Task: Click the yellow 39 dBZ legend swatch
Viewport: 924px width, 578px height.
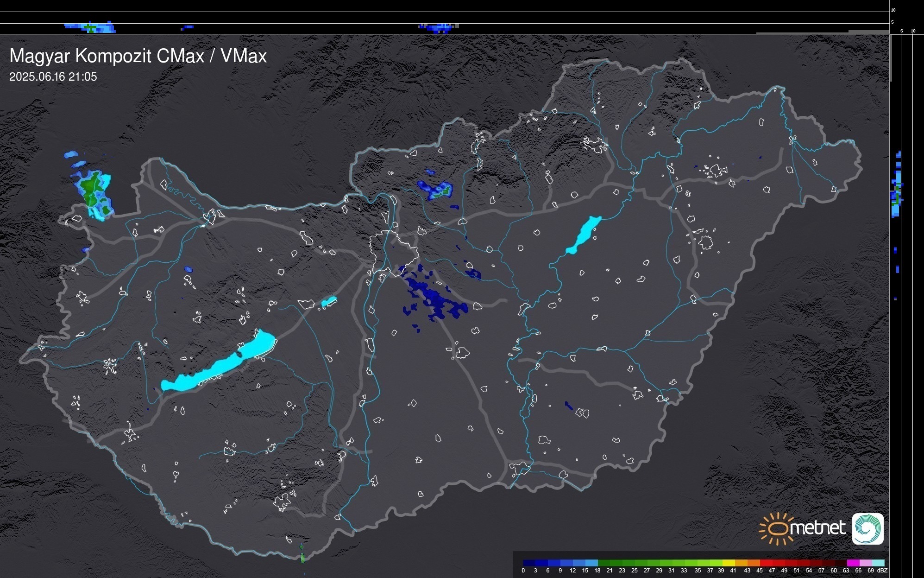Action: [x=729, y=563]
